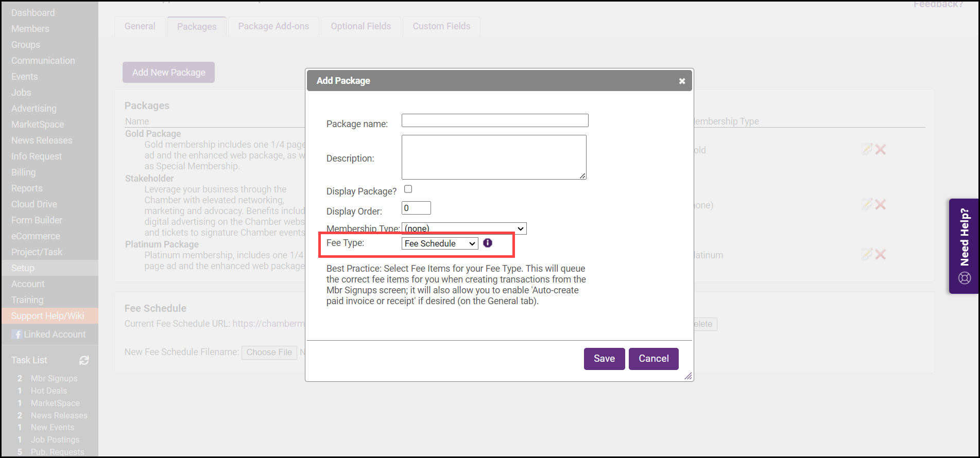Screen dimensions: 980x458
Task: Open the Need Help side panel
Action: [x=964, y=246]
